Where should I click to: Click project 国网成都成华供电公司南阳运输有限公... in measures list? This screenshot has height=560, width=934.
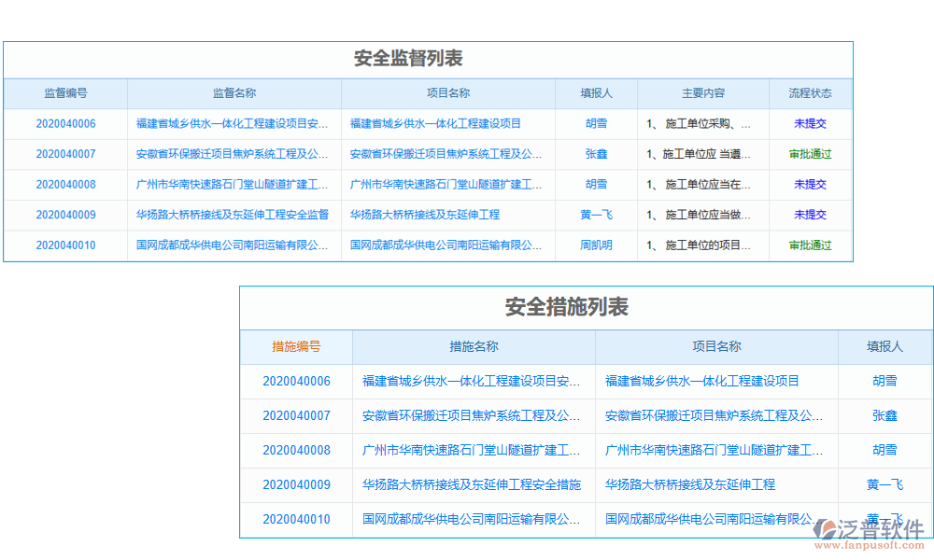click(717, 520)
